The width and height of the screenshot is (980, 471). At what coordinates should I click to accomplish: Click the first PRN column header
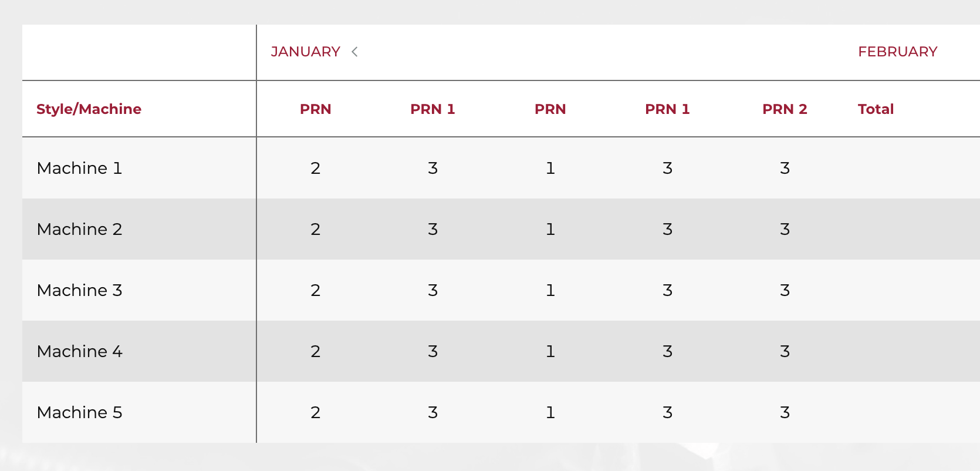[x=315, y=109]
